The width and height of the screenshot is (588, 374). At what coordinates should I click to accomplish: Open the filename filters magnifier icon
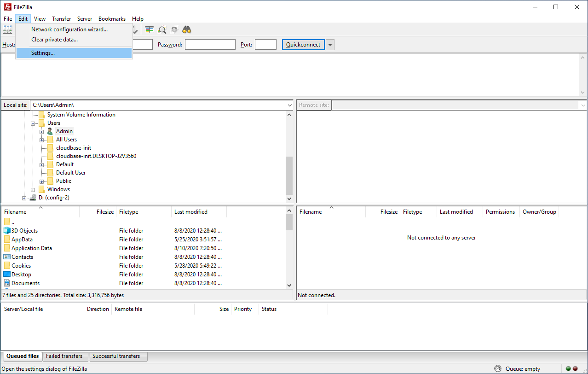point(162,30)
